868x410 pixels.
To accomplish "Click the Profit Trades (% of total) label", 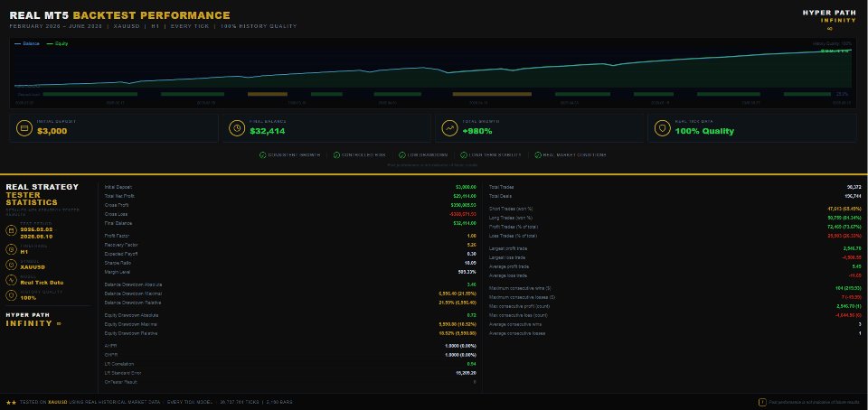I will (514, 227).
